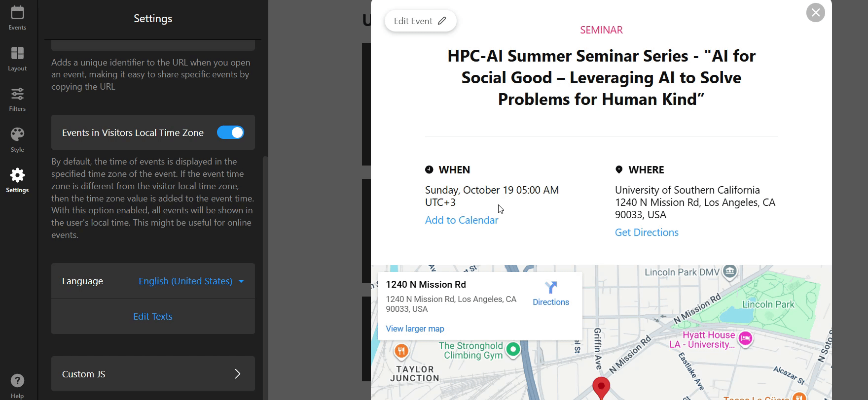Click the Lincoln Park DMV map marker
868x400 pixels.
730,271
